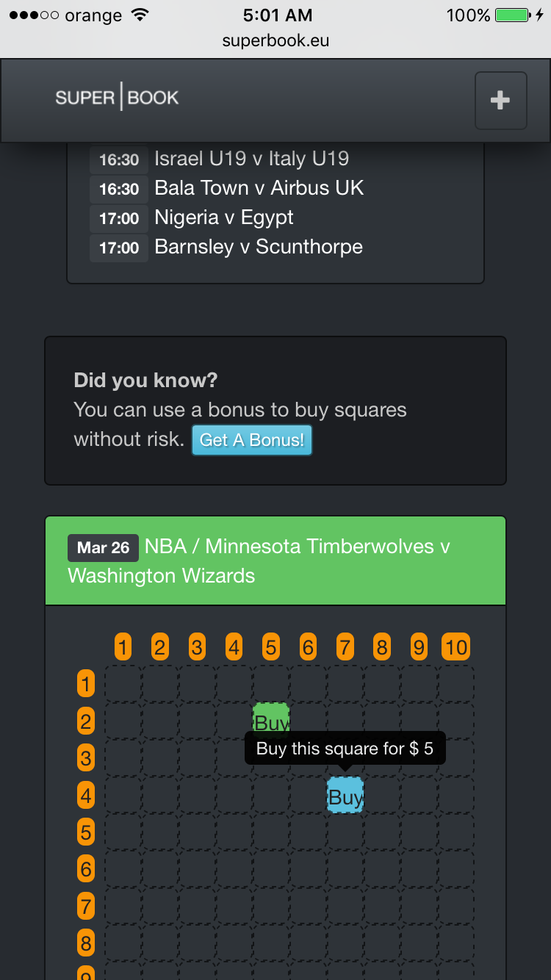This screenshot has height=980, width=551.
Task: Select column number 10 badge
Action: 455,647
